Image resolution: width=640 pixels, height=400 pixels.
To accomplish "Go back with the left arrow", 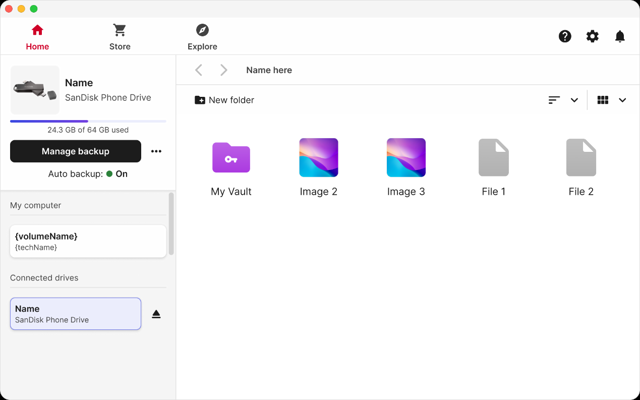I will pos(199,70).
